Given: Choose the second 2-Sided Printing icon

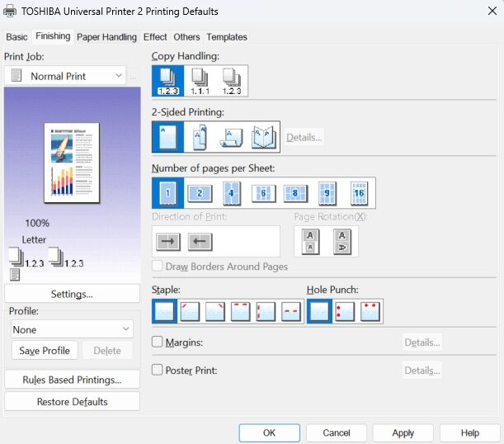Looking at the screenshot, I should [200, 137].
